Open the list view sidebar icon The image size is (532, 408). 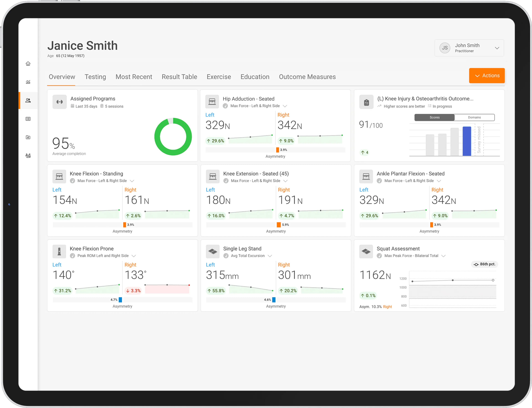point(28,119)
